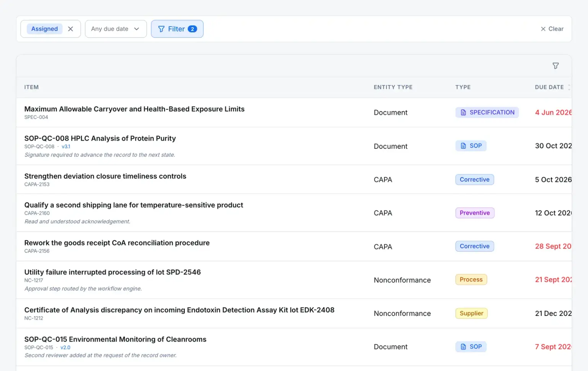Click the 21 Dec due date

click(553, 313)
